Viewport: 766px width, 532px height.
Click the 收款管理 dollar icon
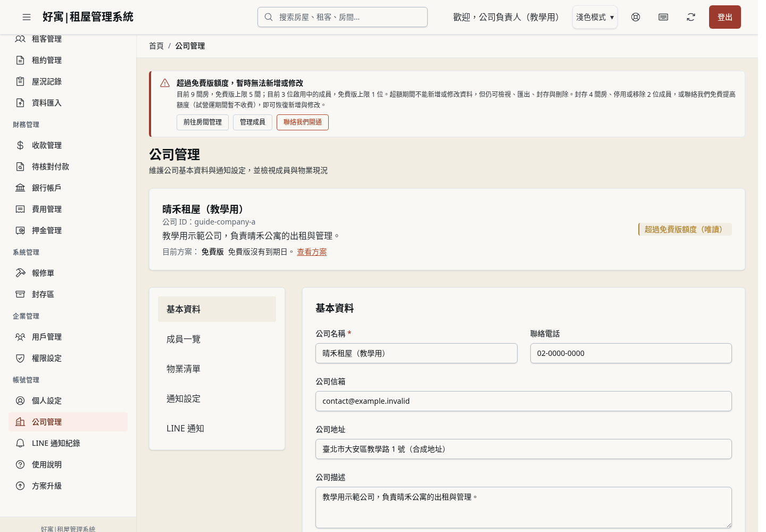[x=20, y=145]
